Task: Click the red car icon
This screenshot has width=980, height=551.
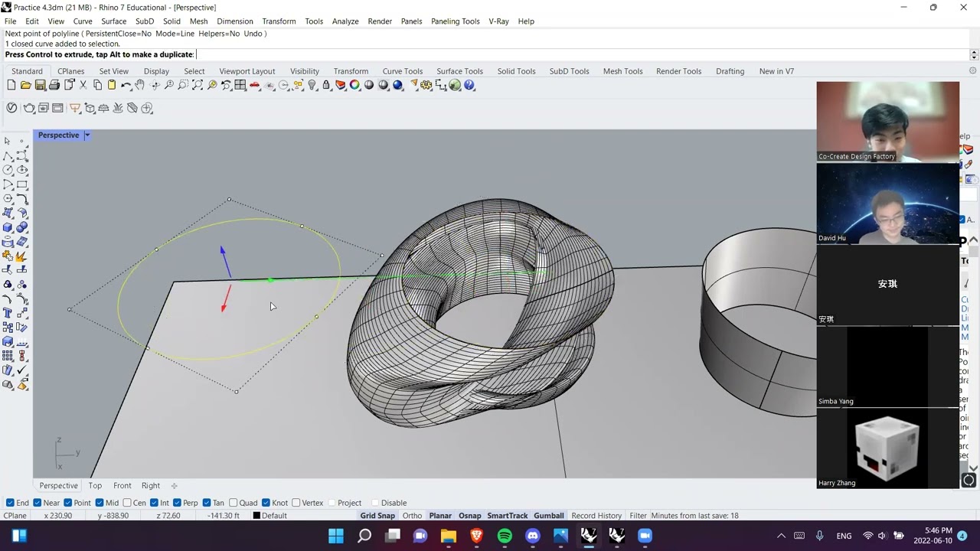Action: click(254, 85)
